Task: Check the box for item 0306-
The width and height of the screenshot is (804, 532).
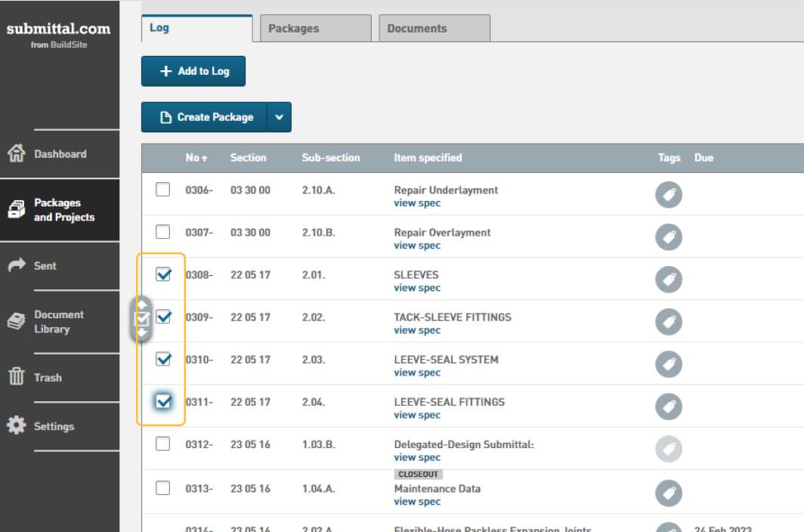Action: [x=163, y=190]
